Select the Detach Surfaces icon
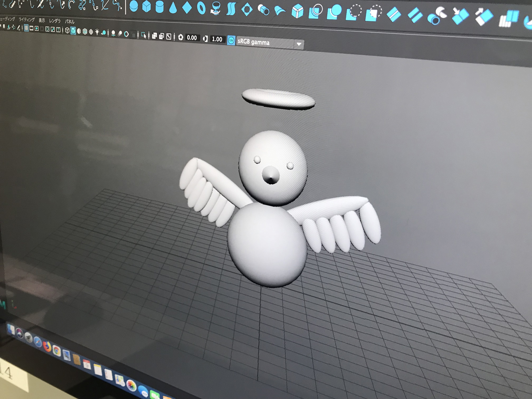Screen dimensions: 532x399 [415, 15]
